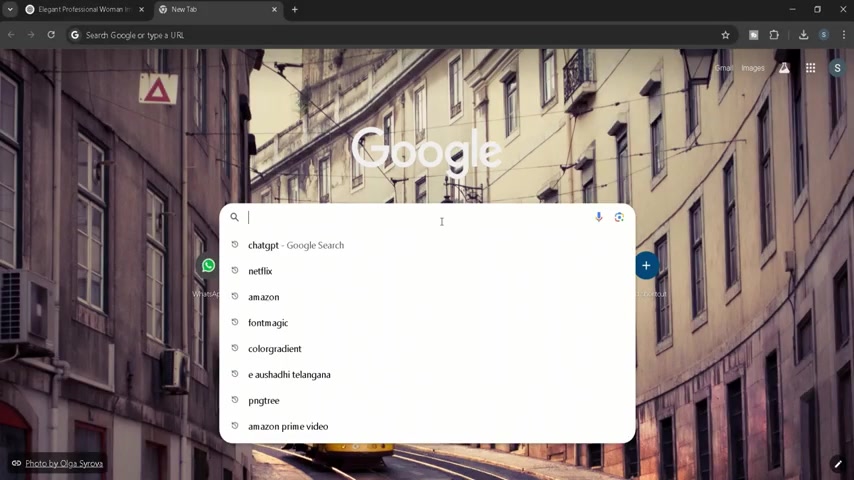
Task: Open the Downloads toolbar icon
Action: click(x=803, y=35)
